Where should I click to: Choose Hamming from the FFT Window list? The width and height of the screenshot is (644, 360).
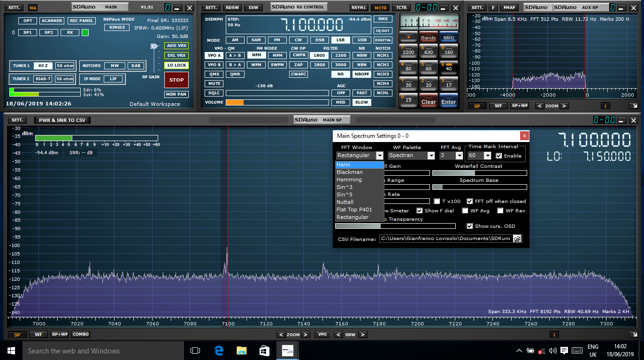(x=360, y=180)
